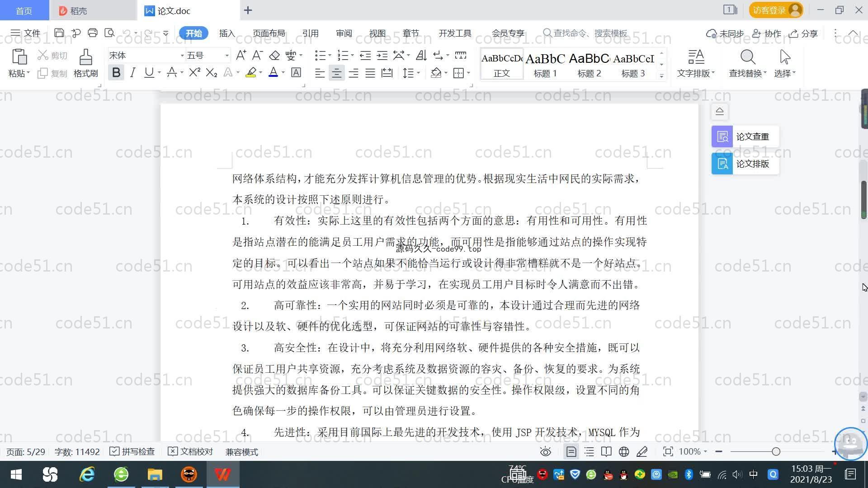Click the character border icon
868x488 pixels.
coord(296,72)
